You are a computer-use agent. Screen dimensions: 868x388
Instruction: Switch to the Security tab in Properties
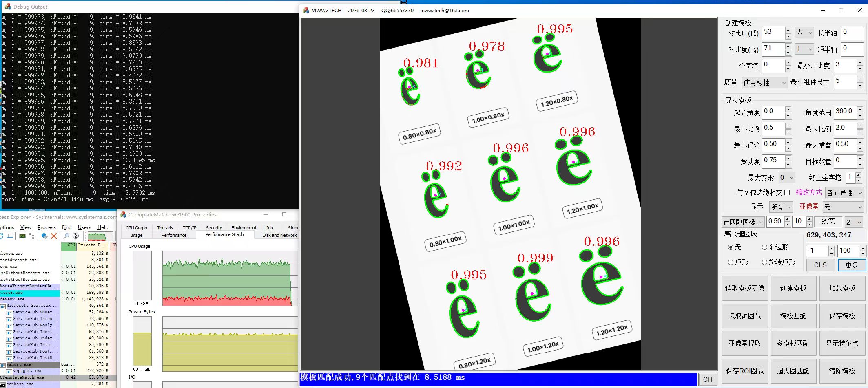pyautogui.click(x=214, y=228)
